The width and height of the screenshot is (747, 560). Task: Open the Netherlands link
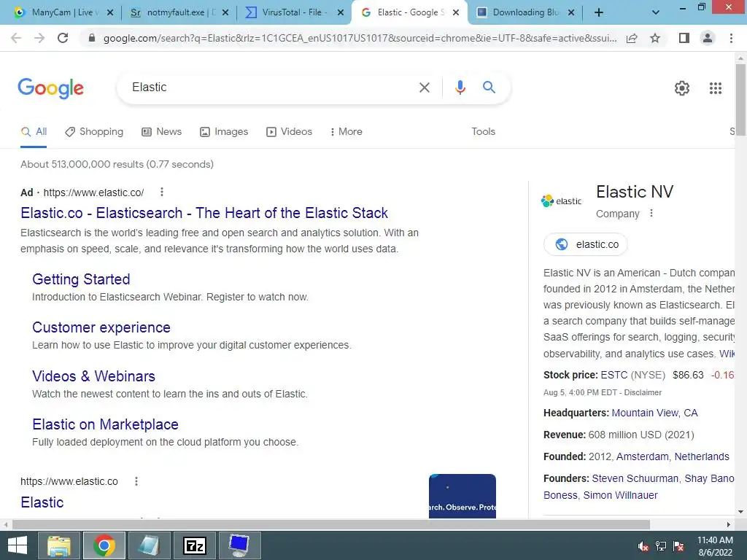pyautogui.click(x=702, y=456)
